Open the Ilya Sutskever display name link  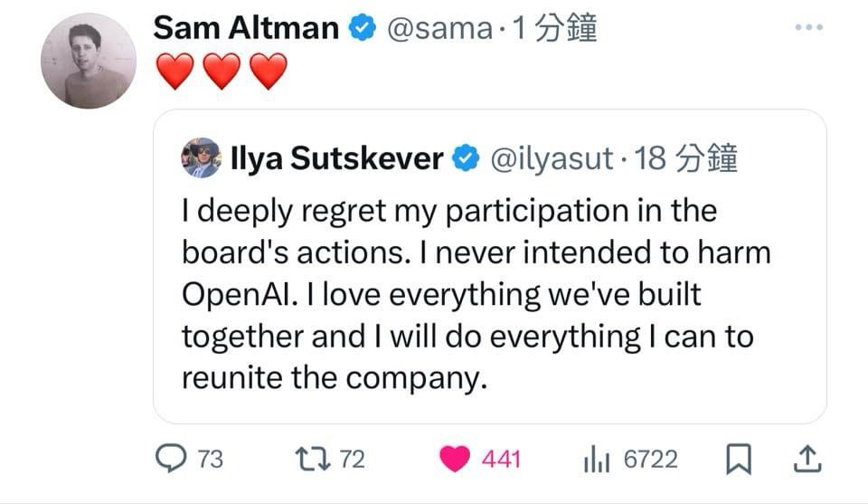click(336, 159)
